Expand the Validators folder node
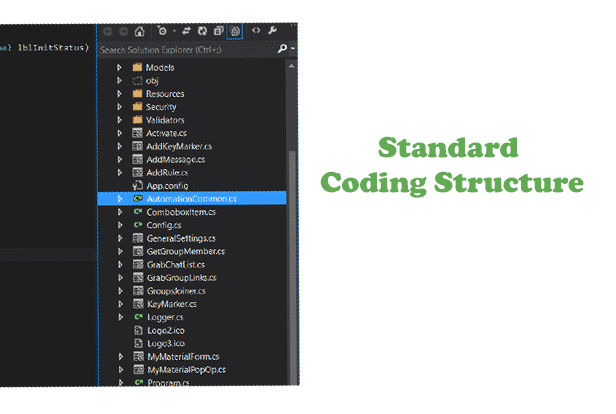616x414 pixels. click(119, 120)
